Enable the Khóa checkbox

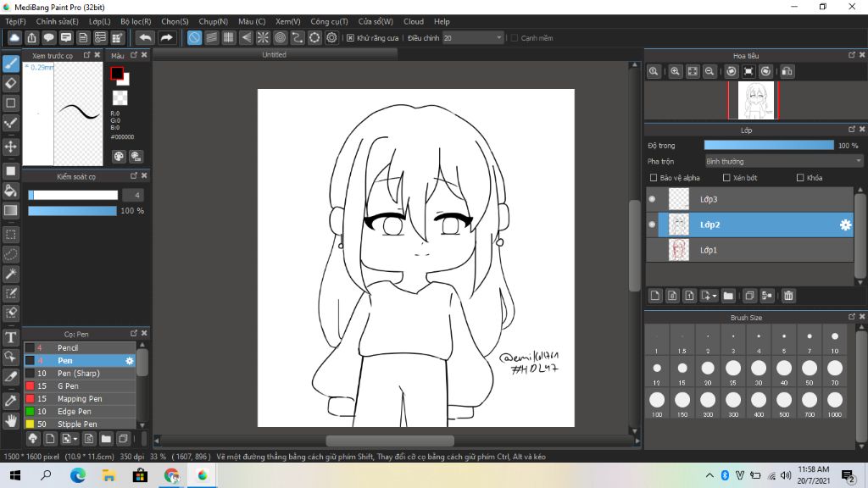[800, 178]
